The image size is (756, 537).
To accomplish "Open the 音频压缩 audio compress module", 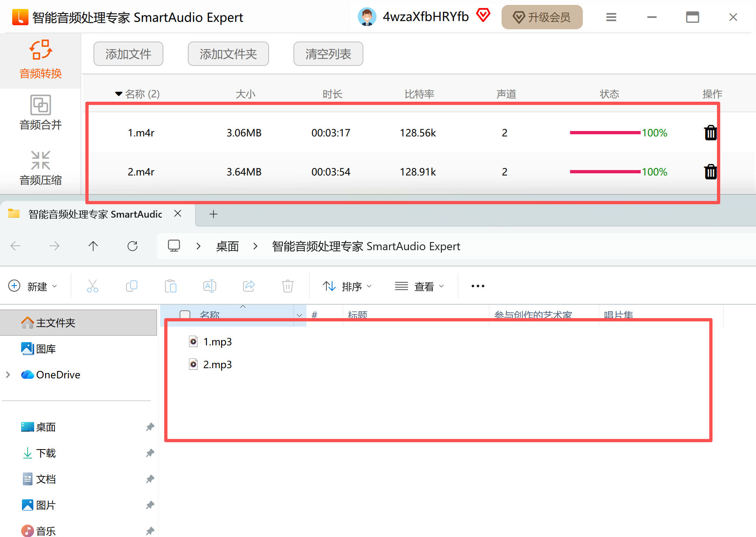I will click(41, 168).
